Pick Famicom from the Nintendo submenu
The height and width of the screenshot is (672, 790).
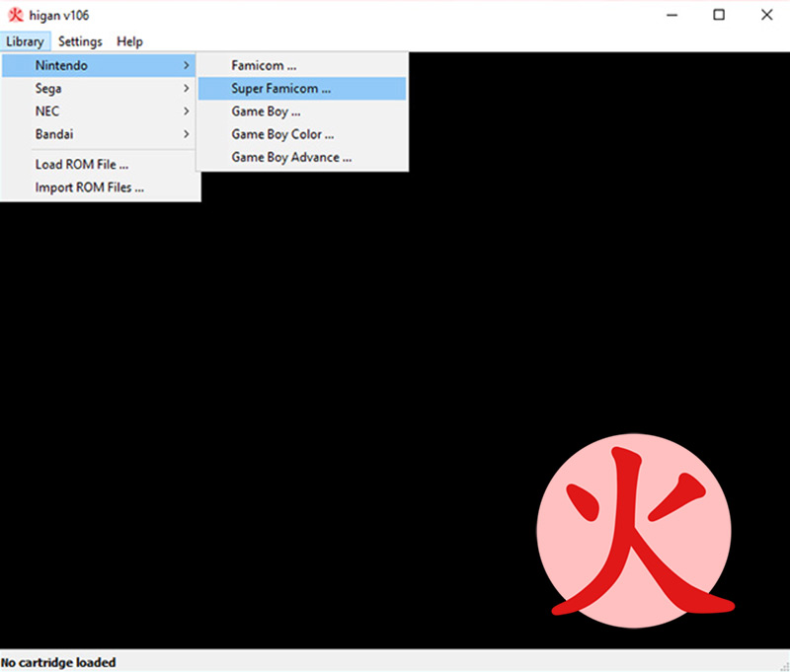coord(302,65)
